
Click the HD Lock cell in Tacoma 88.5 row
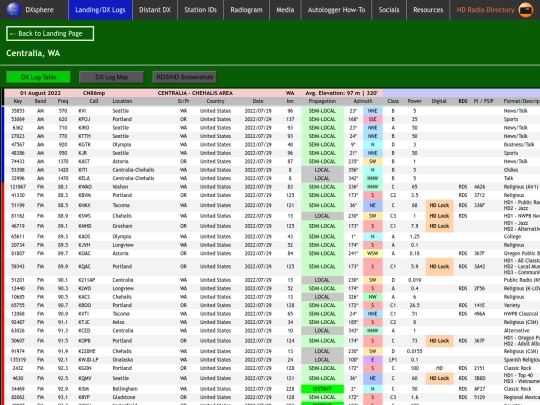439,205
